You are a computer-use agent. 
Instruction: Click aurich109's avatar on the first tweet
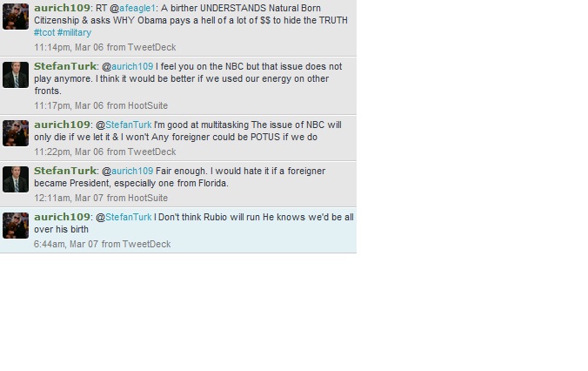click(16, 17)
